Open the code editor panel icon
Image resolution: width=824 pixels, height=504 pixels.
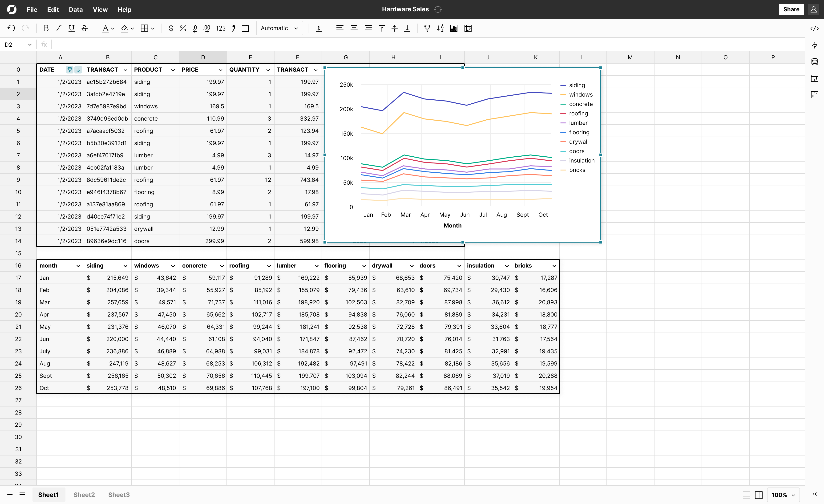tap(814, 29)
